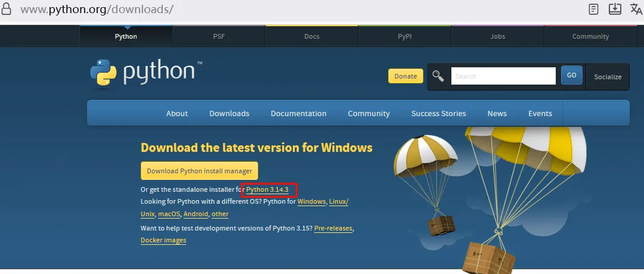
Task: Open the Success Stories menu item
Action: (x=439, y=114)
